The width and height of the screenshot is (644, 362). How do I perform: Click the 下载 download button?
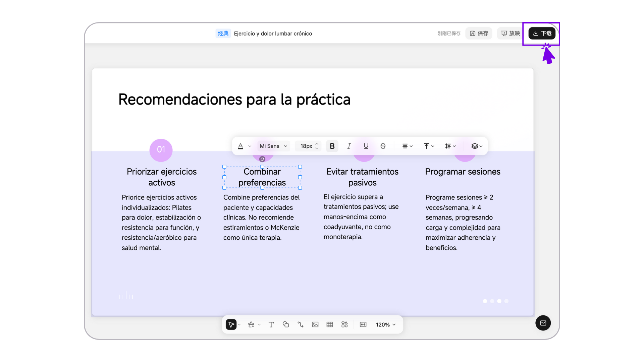542,33
